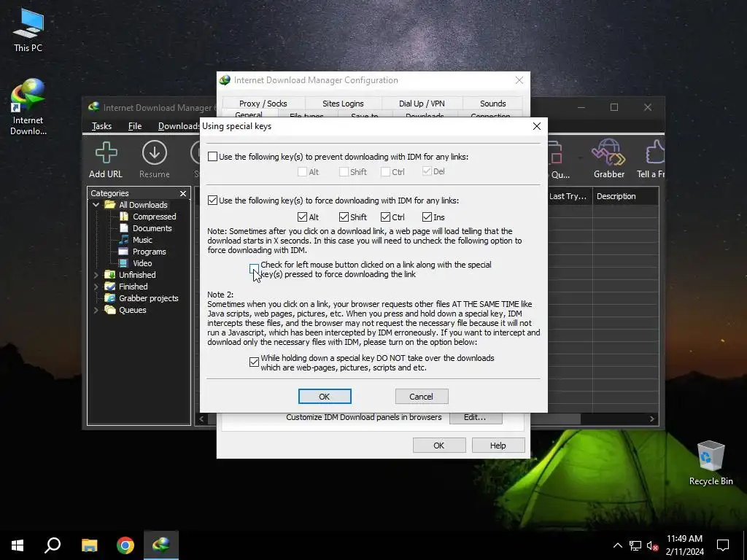Click the download list scroll right arrow
The width and height of the screenshot is (747, 560).
(x=651, y=419)
